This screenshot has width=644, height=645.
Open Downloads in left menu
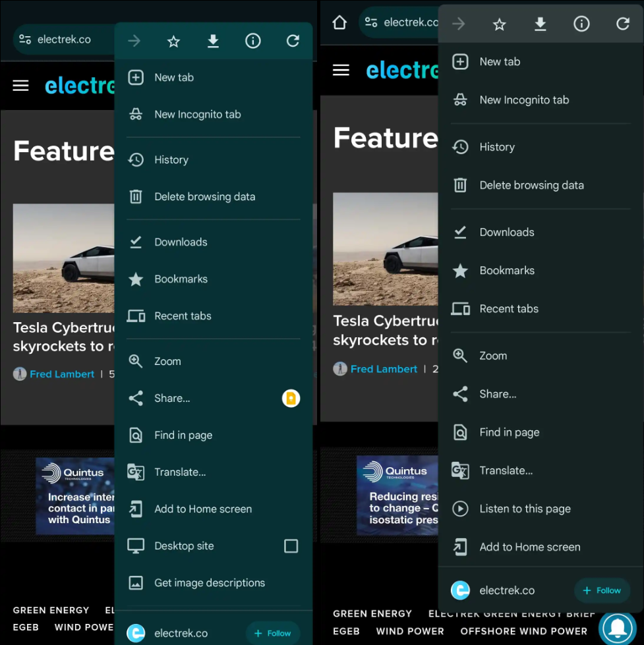214,242
